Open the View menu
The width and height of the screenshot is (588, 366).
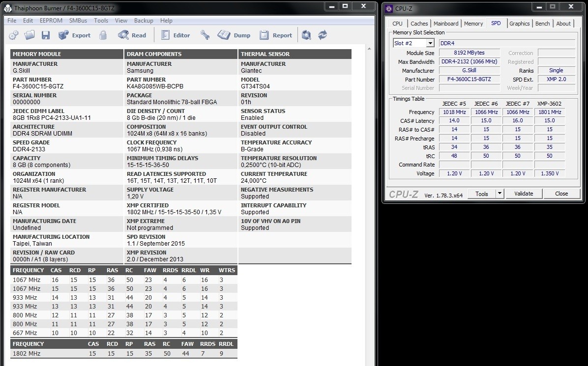point(121,21)
